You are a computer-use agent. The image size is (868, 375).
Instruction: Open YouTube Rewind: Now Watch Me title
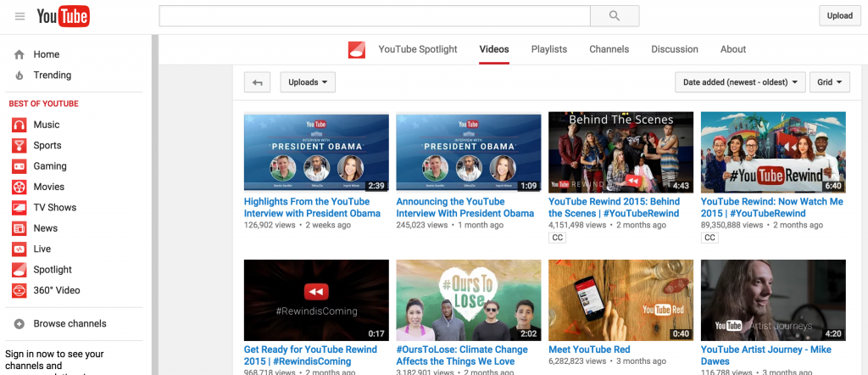click(771, 207)
